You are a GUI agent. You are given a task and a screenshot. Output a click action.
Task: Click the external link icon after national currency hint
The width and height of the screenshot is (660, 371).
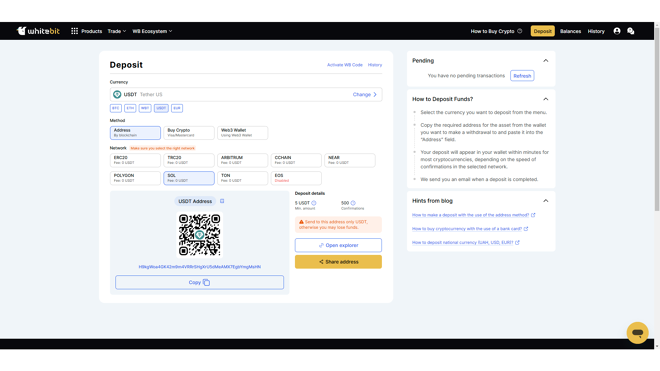(x=517, y=242)
